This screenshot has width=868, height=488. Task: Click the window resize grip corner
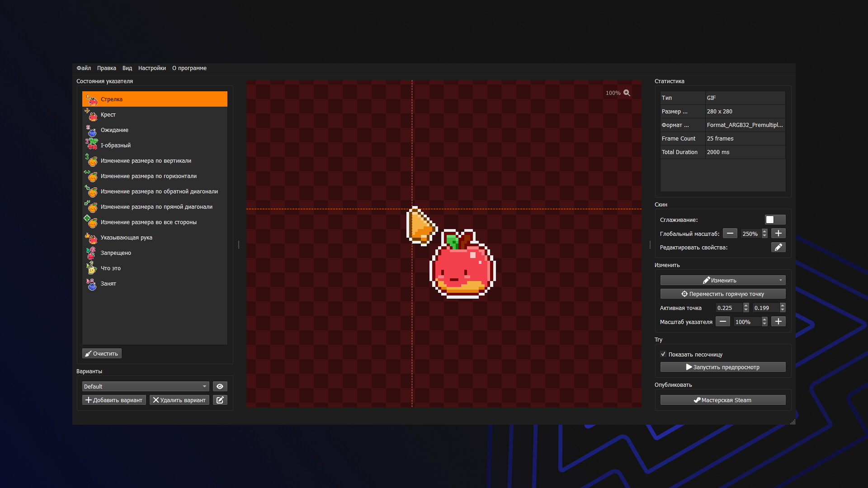[x=793, y=422]
